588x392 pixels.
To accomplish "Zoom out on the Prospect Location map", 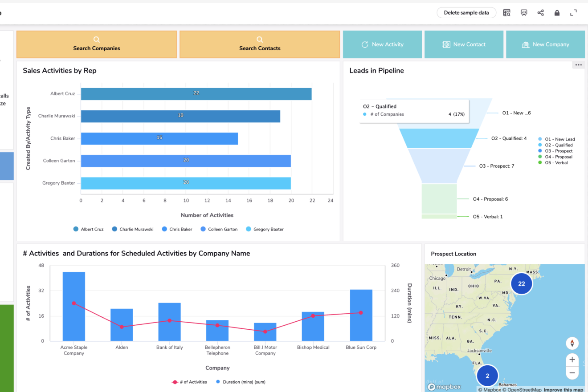I will pyautogui.click(x=572, y=373).
